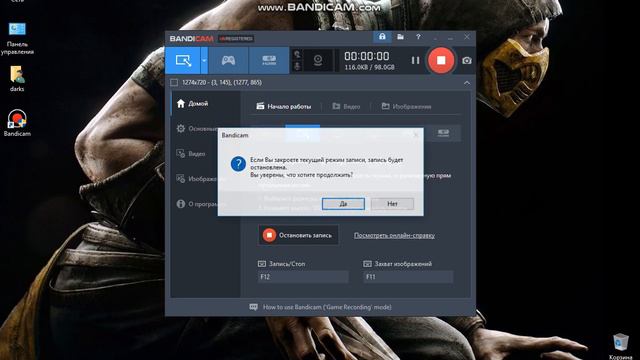640x360 pixels.
Task: Switch to HDMI device recording mode
Action: coord(269,60)
